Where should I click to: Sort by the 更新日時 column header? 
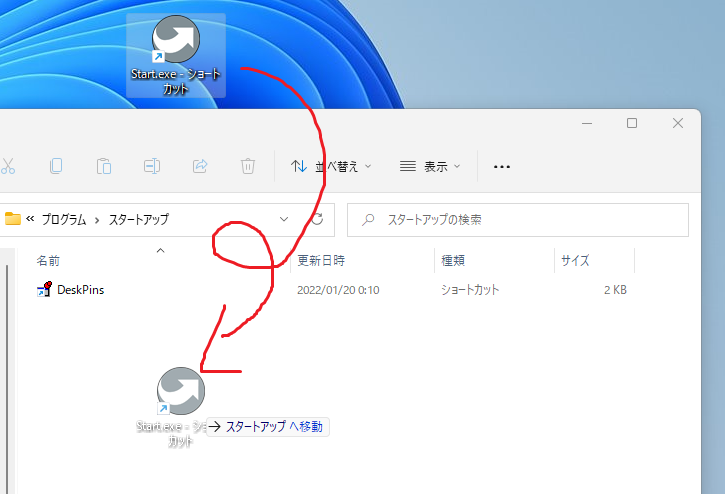click(321, 261)
